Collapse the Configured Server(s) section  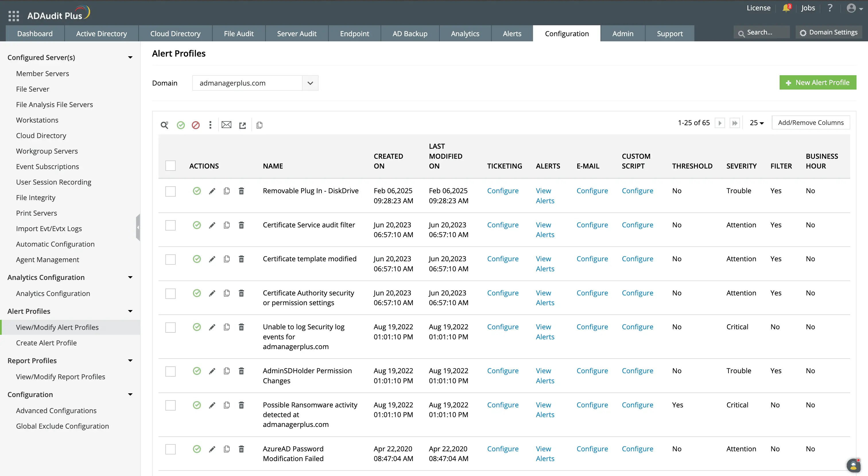coord(130,57)
